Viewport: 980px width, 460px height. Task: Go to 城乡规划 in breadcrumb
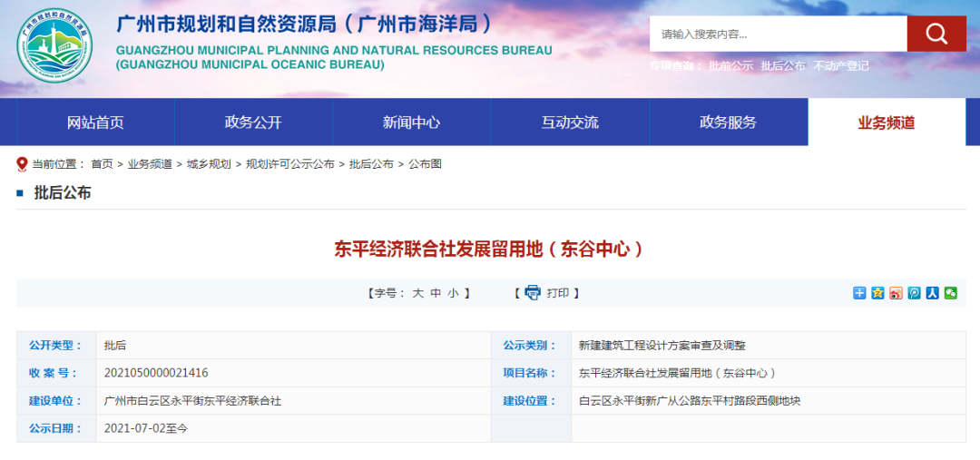209,164
